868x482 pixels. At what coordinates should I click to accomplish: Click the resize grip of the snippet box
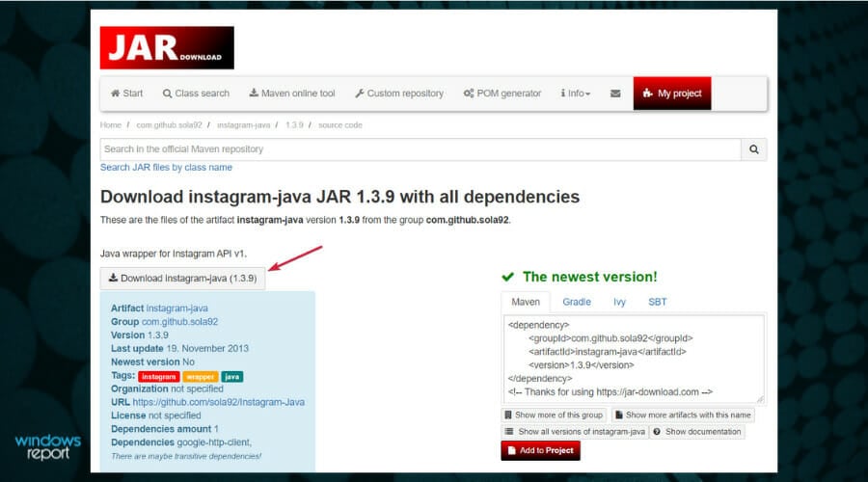click(761, 398)
